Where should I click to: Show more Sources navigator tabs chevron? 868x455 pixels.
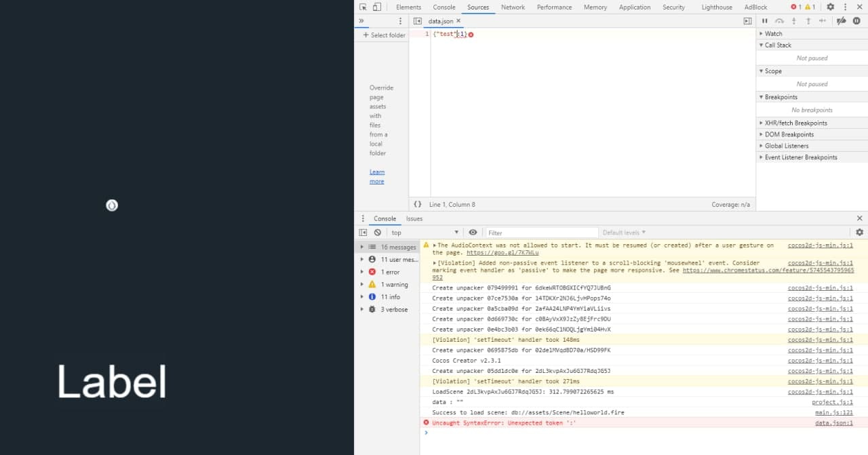pyautogui.click(x=361, y=21)
